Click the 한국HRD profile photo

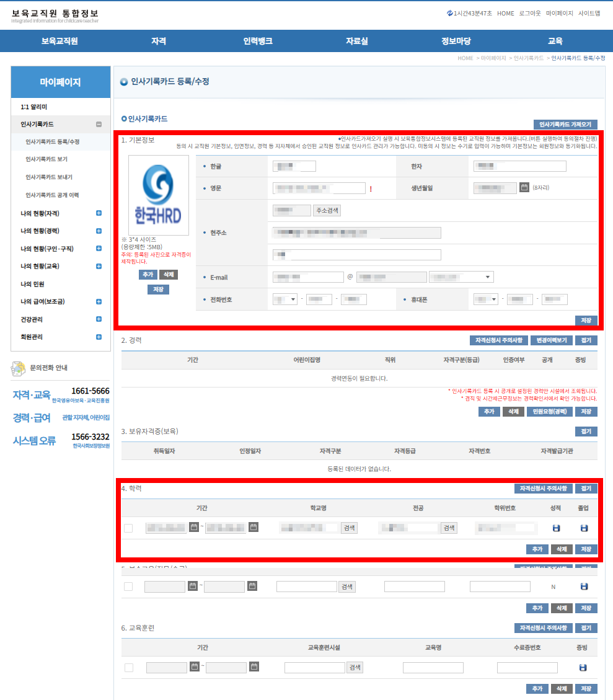click(x=159, y=195)
